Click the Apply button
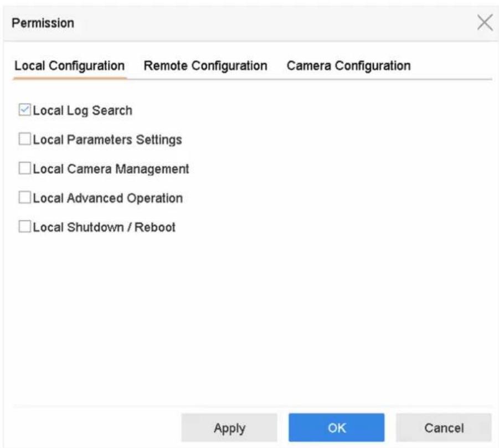This screenshot has height=448, width=499. (x=229, y=428)
